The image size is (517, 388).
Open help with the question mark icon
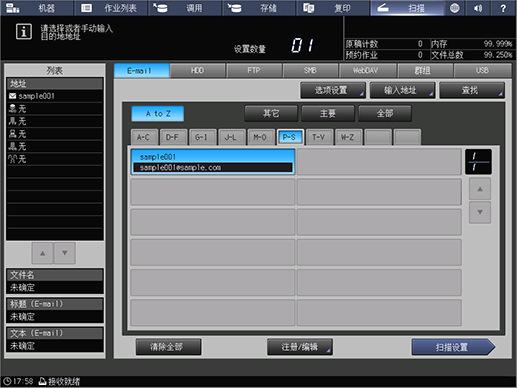pos(503,8)
